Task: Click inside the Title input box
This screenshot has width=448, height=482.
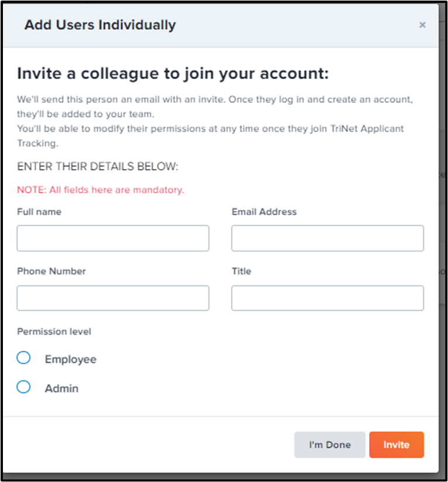Action: 328,298
